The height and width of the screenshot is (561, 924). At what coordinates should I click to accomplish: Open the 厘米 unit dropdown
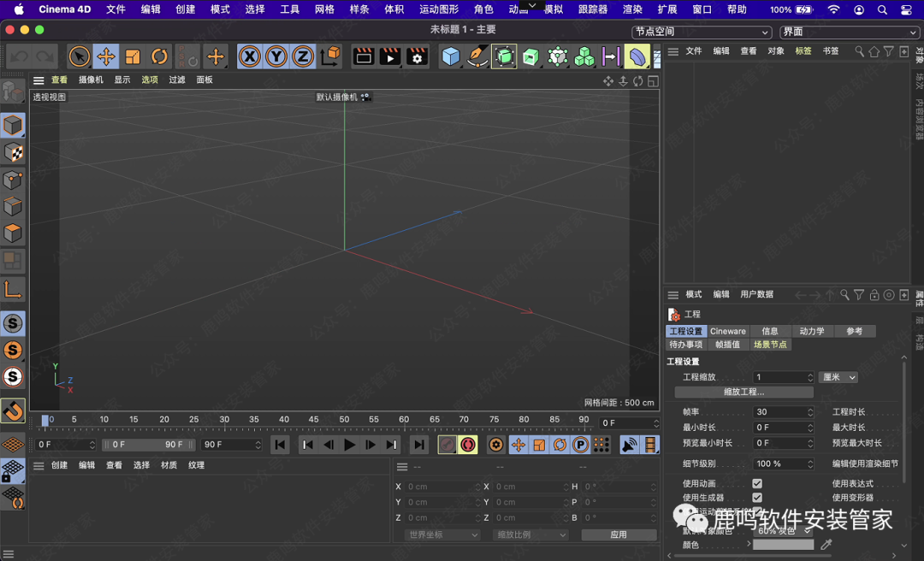coord(838,377)
